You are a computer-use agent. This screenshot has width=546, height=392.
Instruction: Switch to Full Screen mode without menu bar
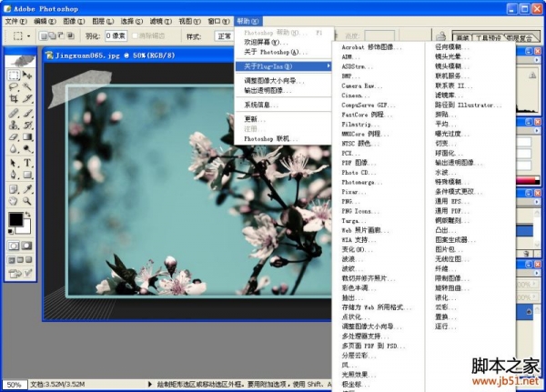(x=29, y=260)
